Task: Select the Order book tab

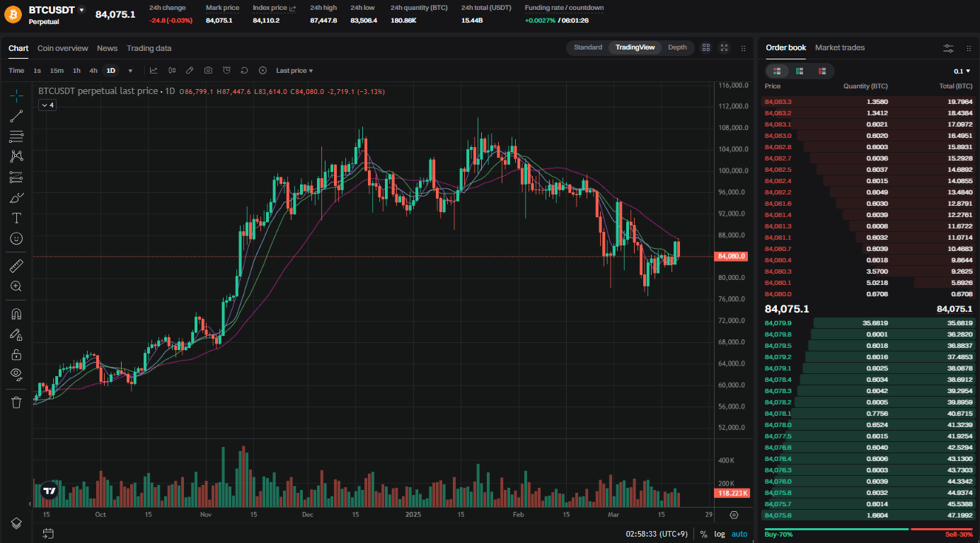Action: click(786, 47)
